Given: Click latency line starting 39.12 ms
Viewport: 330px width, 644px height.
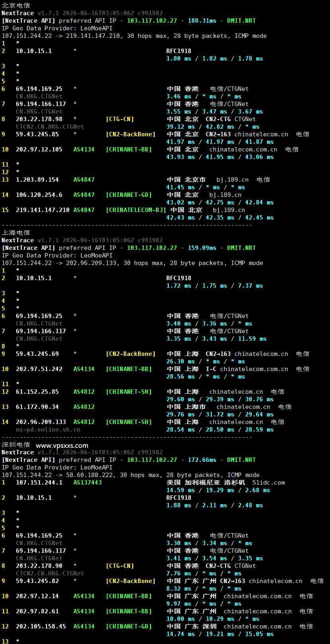Looking at the screenshot, I should click(213, 127).
